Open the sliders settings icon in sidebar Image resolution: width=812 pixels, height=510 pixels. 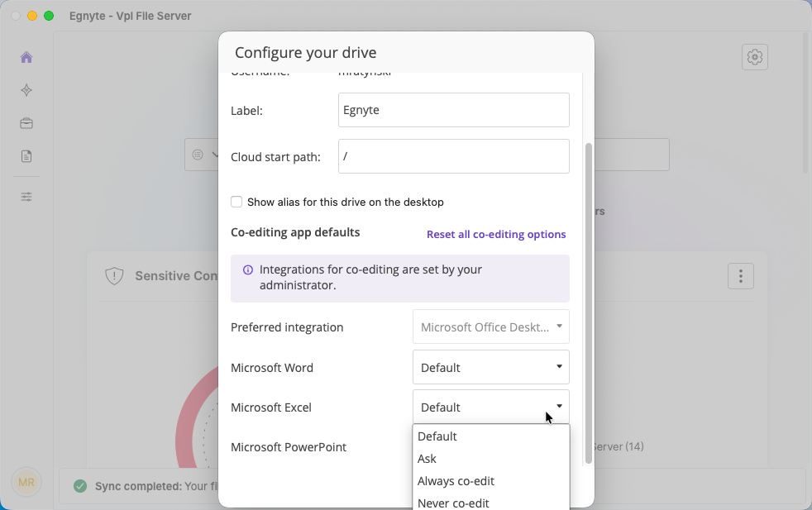click(26, 197)
